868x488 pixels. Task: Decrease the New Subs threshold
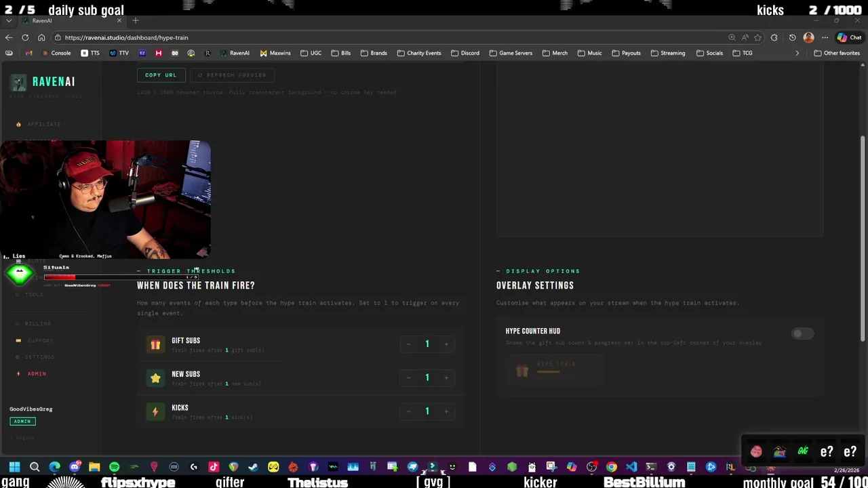coord(408,378)
